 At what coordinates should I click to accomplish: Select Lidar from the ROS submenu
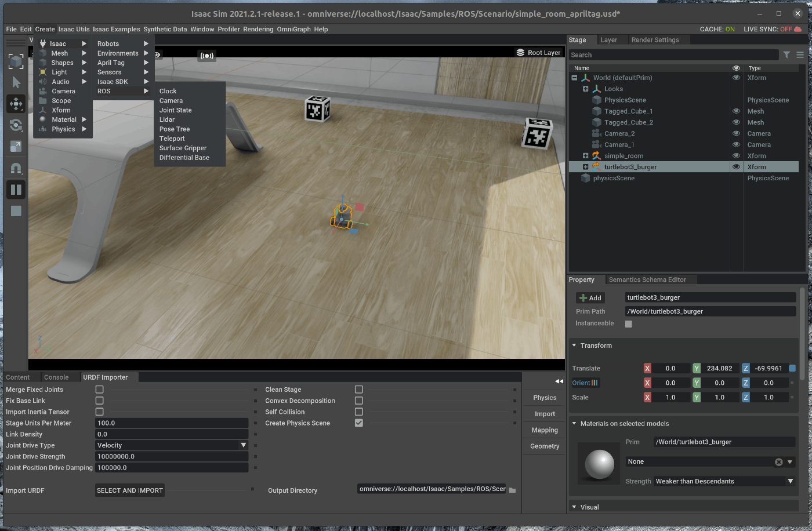pyautogui.click(x=167, y=119)
